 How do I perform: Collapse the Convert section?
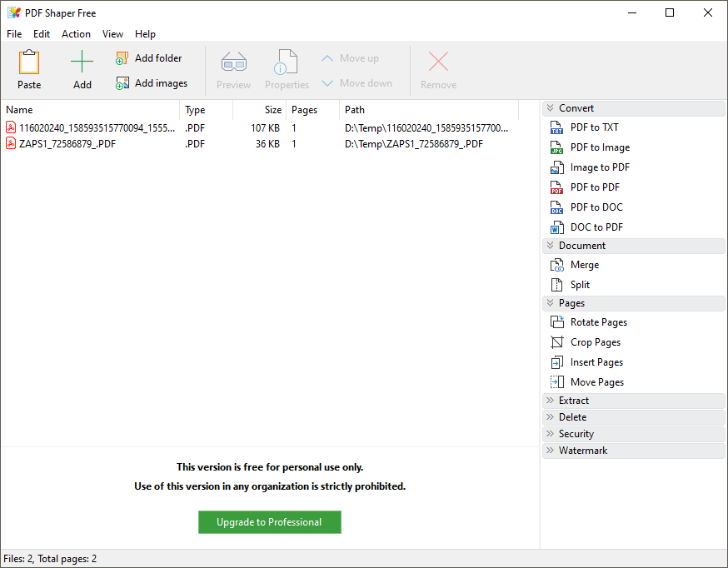pos(551,107)
